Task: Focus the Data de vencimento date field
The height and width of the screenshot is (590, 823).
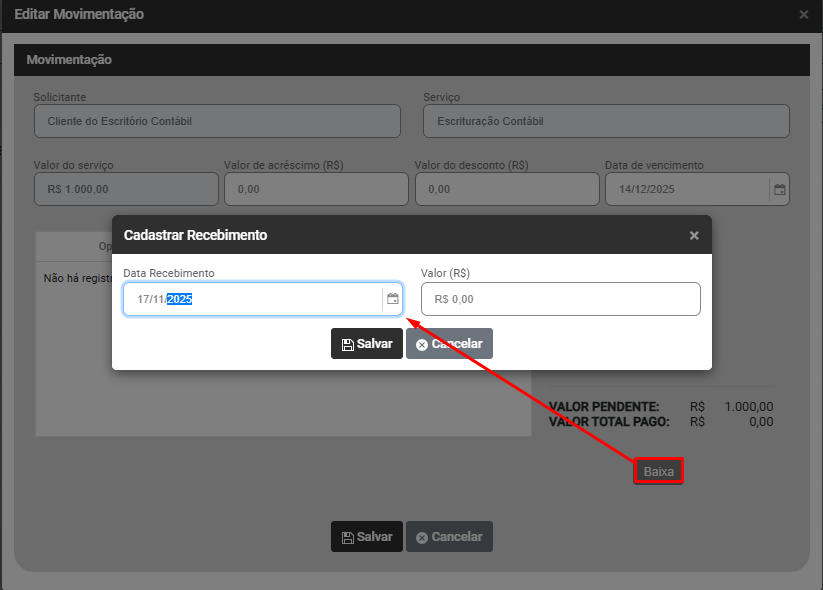Action: coord(686,189)
